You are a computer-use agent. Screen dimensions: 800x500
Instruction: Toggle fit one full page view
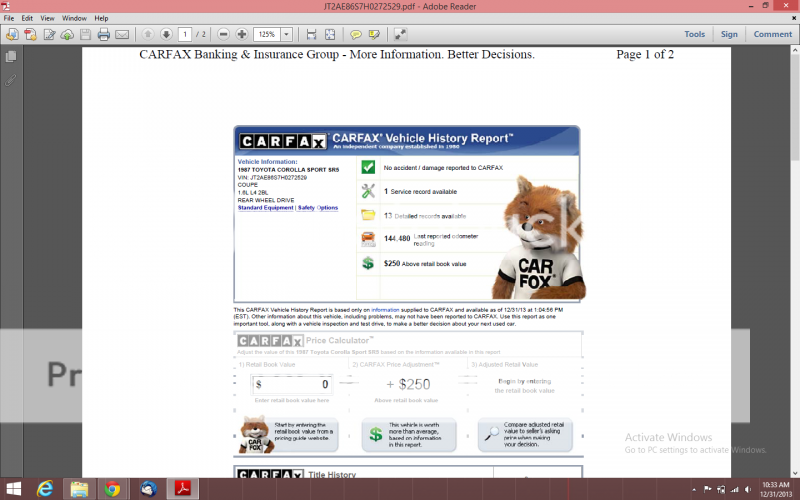tap(330, 34)
